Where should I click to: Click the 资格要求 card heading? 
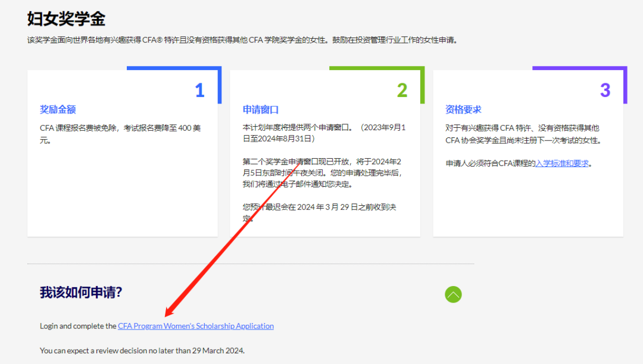click(x=463, y=109)
